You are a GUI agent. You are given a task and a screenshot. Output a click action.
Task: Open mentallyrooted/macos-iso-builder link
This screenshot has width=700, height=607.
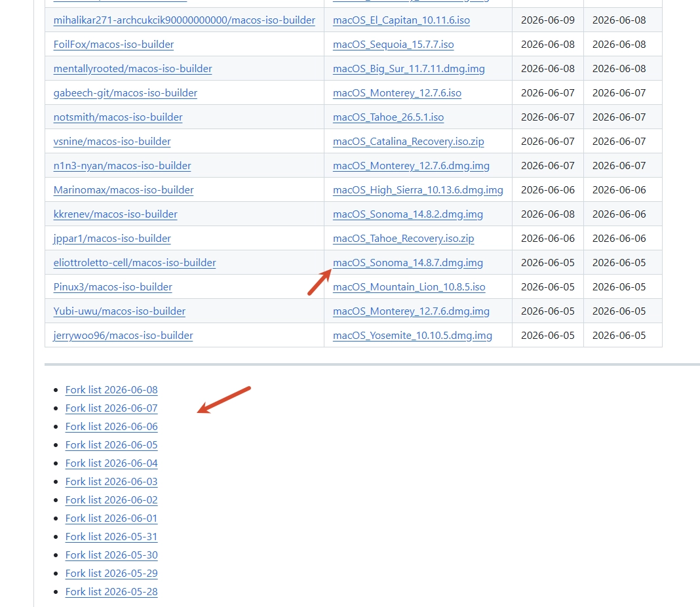coord(132,69)
